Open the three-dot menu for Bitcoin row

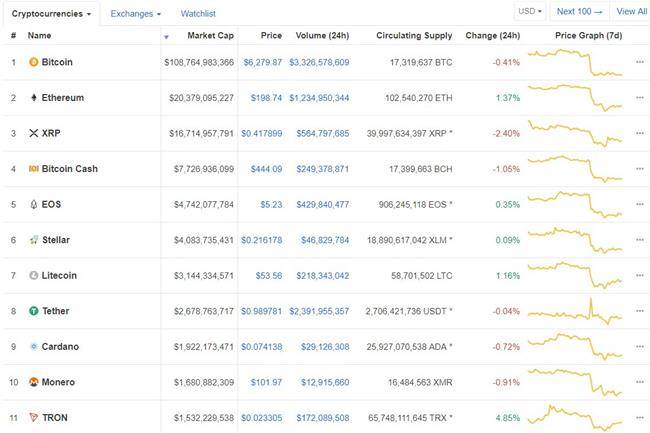click(x=640, y=62)
